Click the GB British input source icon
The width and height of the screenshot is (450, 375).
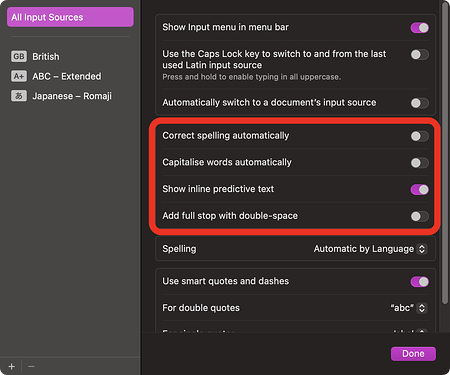click(19, 56)
